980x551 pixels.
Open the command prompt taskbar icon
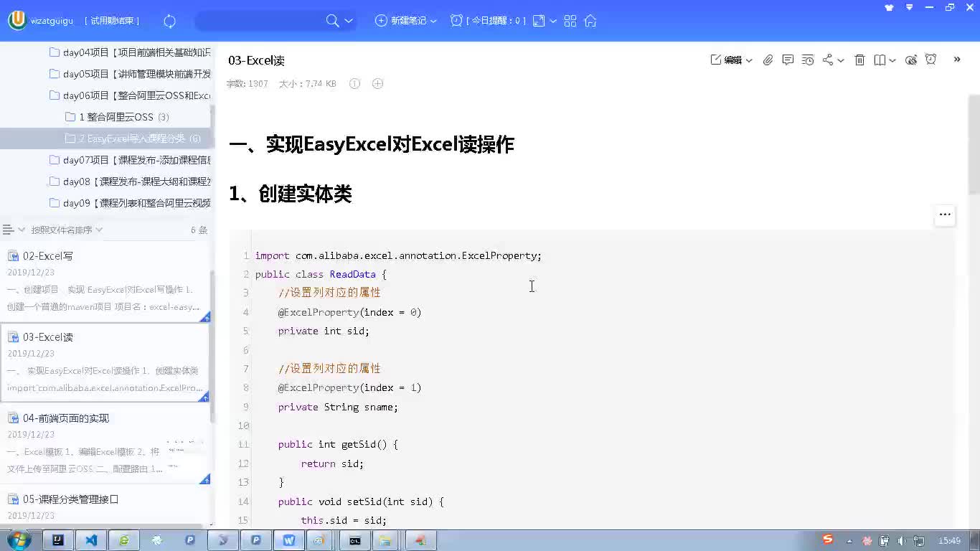click(355, 540)
